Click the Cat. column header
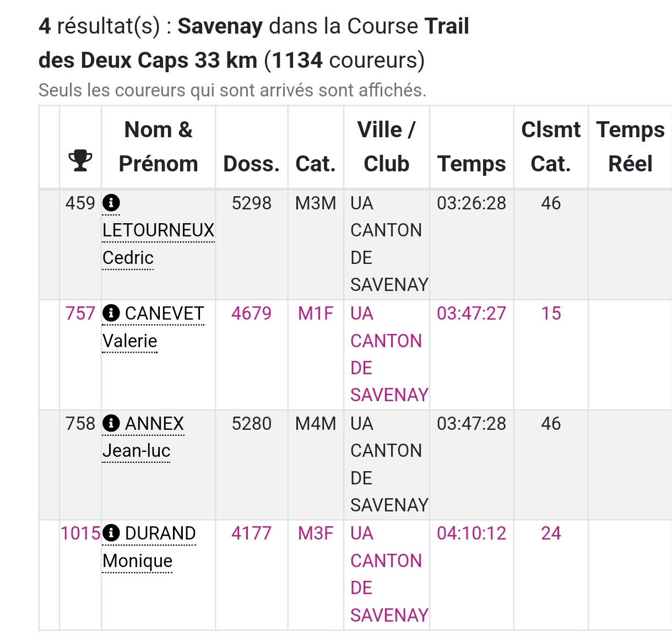This screenshot has width=672, height=642. point(316,164)
